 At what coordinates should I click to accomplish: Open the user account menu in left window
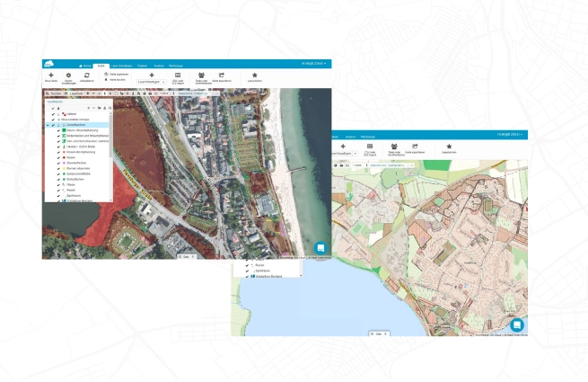(x=313, y=64)
